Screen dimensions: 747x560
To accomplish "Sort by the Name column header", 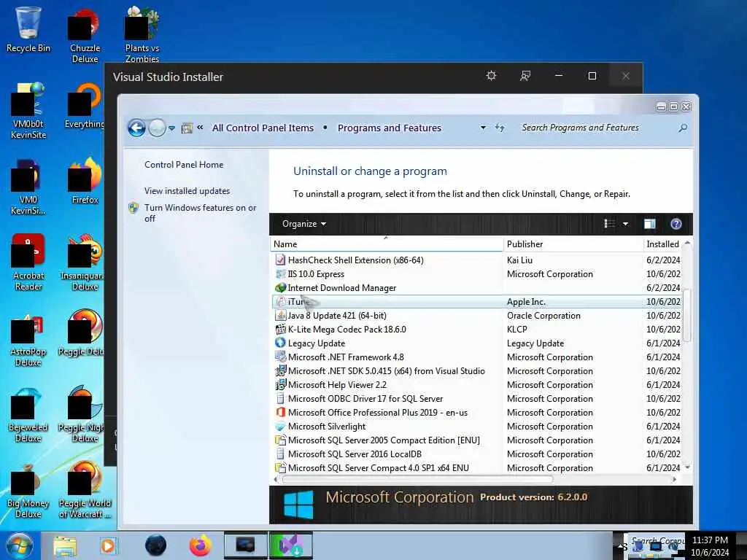I will (387, 244).
